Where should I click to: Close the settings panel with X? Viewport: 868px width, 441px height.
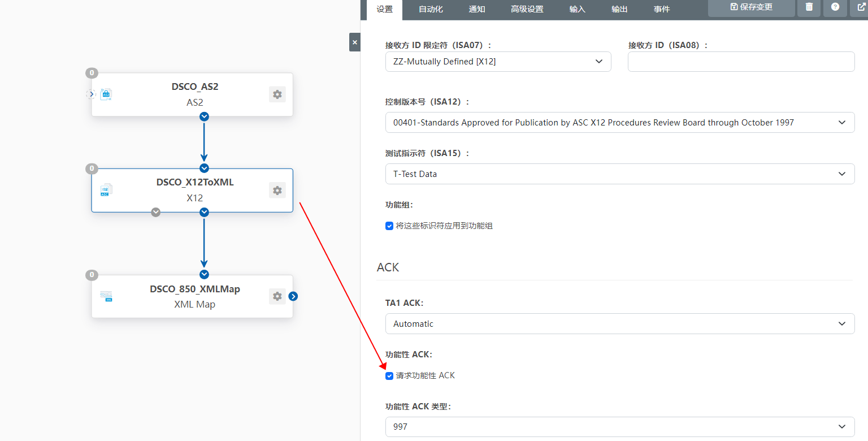click(x=355, y=42)
